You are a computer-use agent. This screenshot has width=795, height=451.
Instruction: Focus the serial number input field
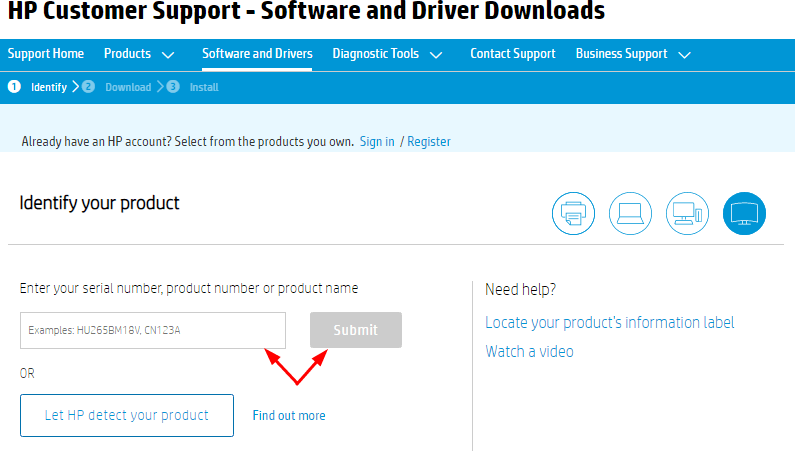point(153,330)
